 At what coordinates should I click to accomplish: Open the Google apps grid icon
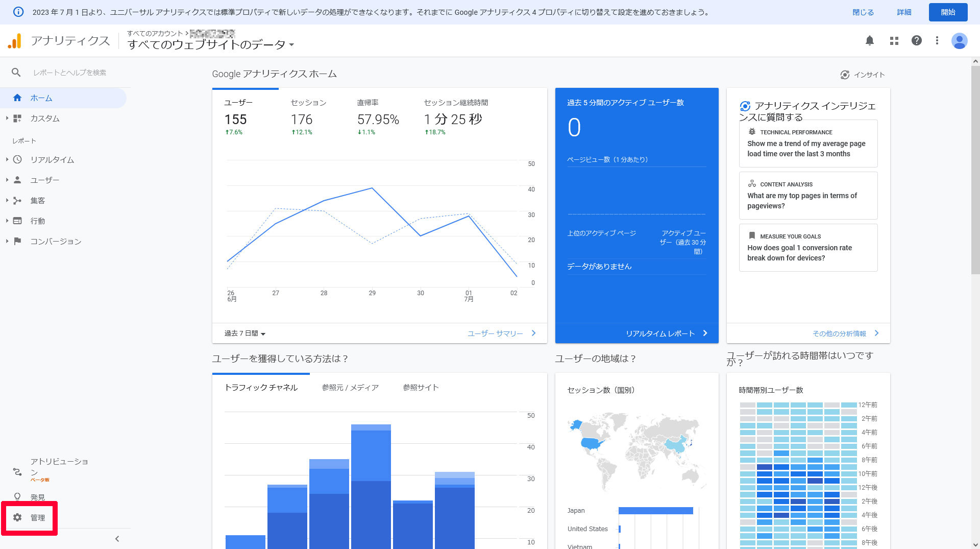[894, 41]
